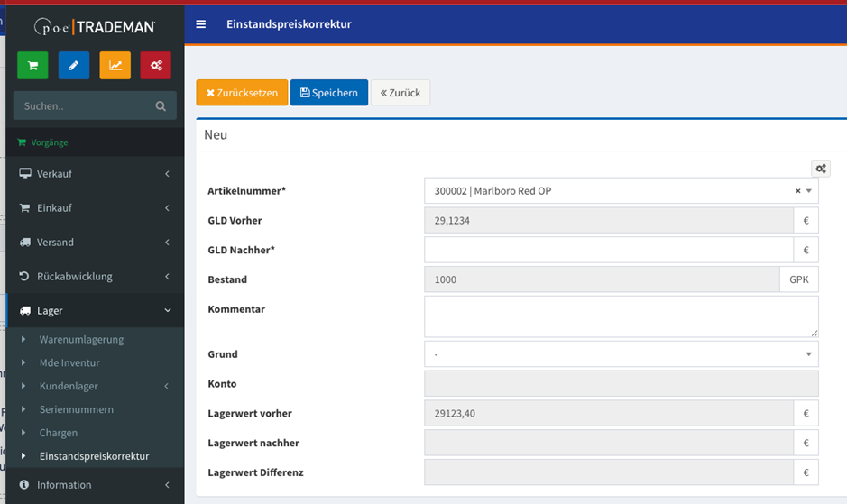This screenshot has width=847, height=504.
Task: Toggle the hamburger menu in header
Action: (201, 24)
